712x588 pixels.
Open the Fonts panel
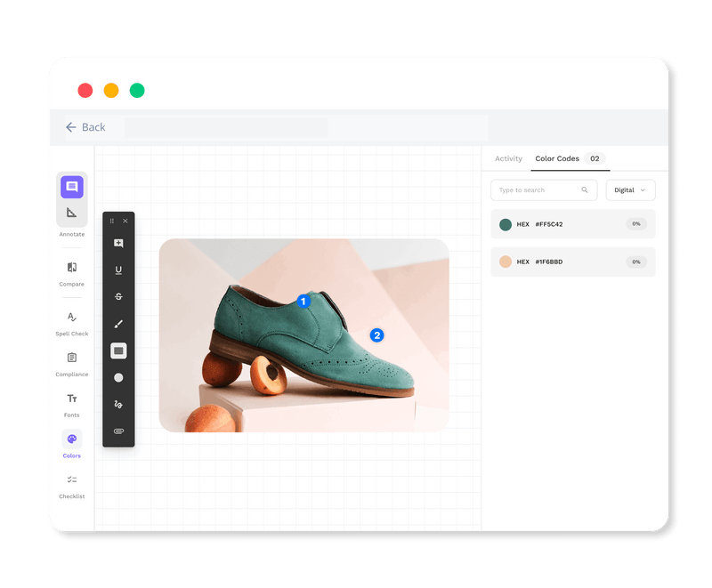(x=71, y=399)
